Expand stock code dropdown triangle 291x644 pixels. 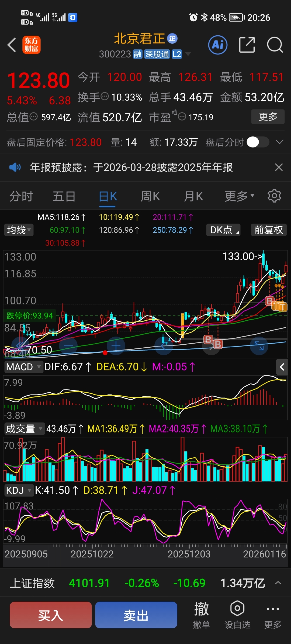188,54
